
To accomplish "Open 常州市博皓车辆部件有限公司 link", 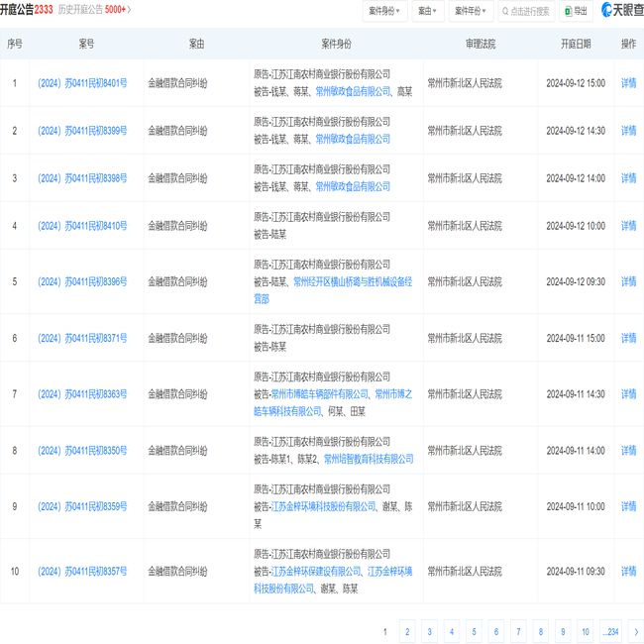I will pos(320,394).
